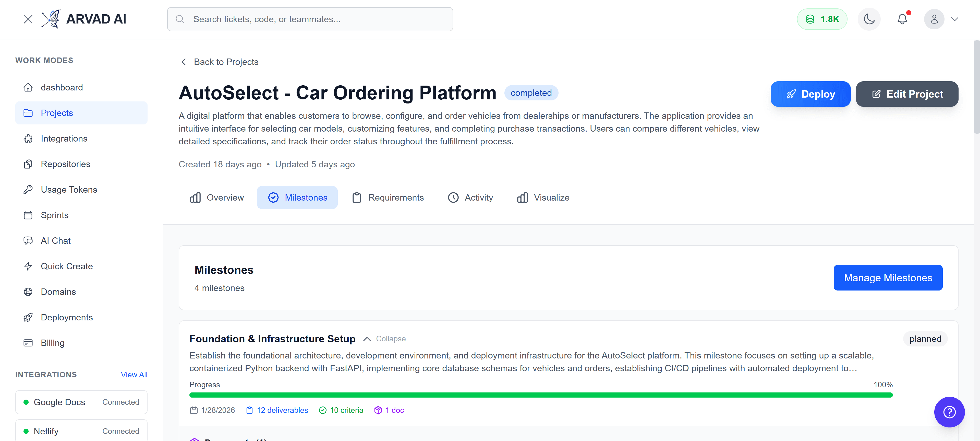
Task: Type in the search tickets field
Action: coord(310,19)
